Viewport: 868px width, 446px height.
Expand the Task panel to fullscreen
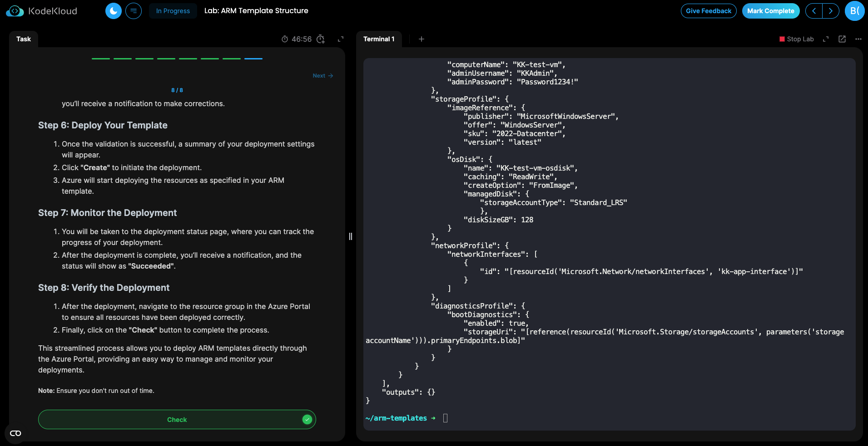coord(341,39)
